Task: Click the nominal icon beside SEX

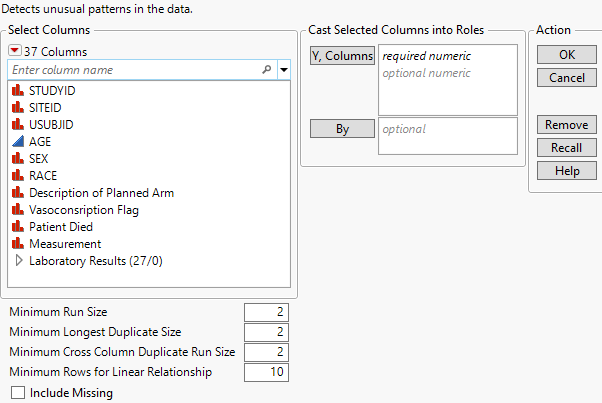Action: point(18,158)
